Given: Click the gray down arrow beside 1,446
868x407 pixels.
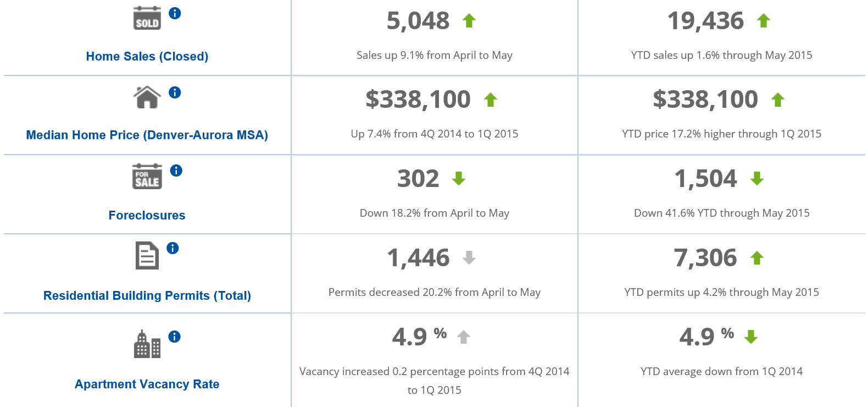Looking at the screenshot, I should [469, 257].
